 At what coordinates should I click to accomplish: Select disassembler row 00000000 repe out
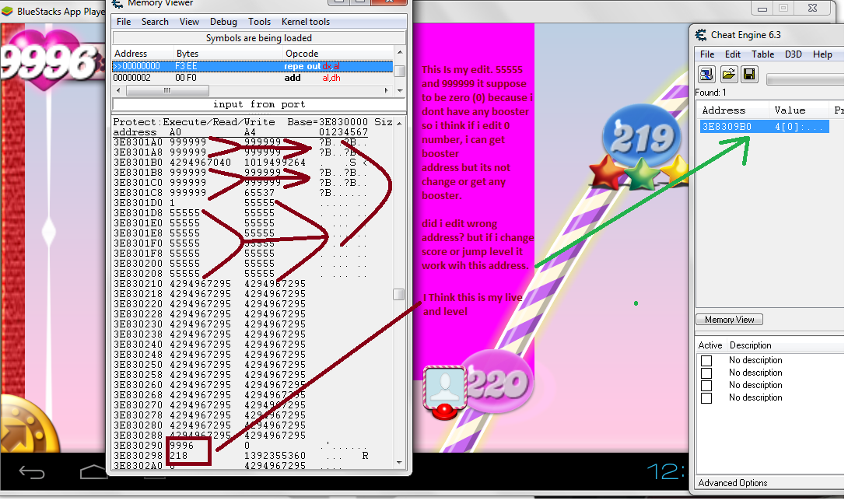pyautogui.click(x=252, y=66)
